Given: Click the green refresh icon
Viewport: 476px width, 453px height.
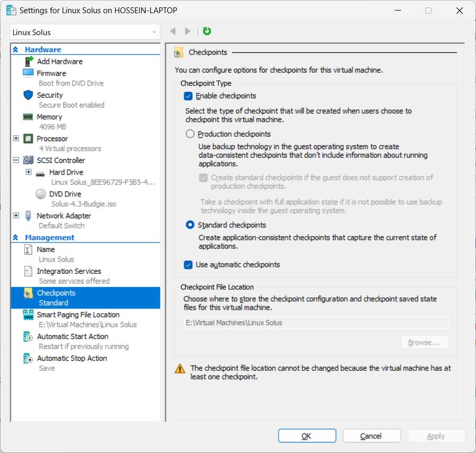Looking at the screenshot, I should 207,31.
